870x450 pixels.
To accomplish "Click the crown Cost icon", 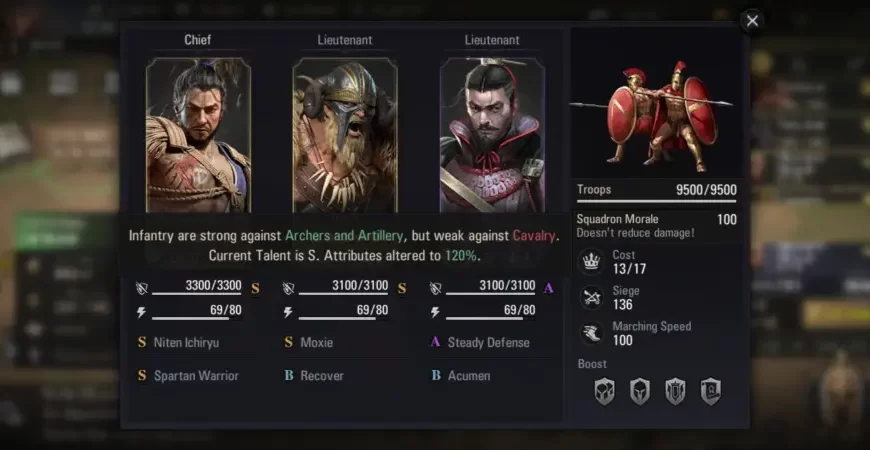I will tap(591, 262).
